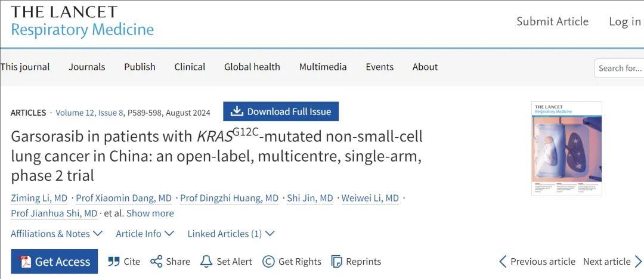Expand the Article Info dropdown
The image size is (644, 279).
point(145,234)
